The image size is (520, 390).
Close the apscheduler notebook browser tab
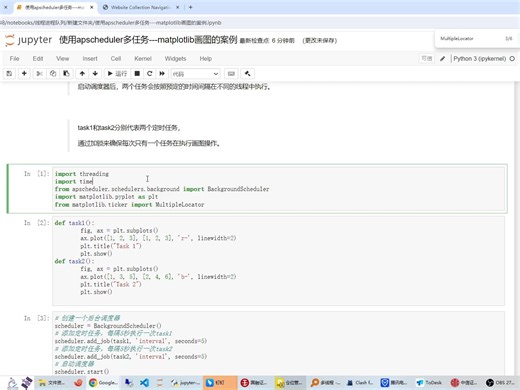(x=91, y=7)
